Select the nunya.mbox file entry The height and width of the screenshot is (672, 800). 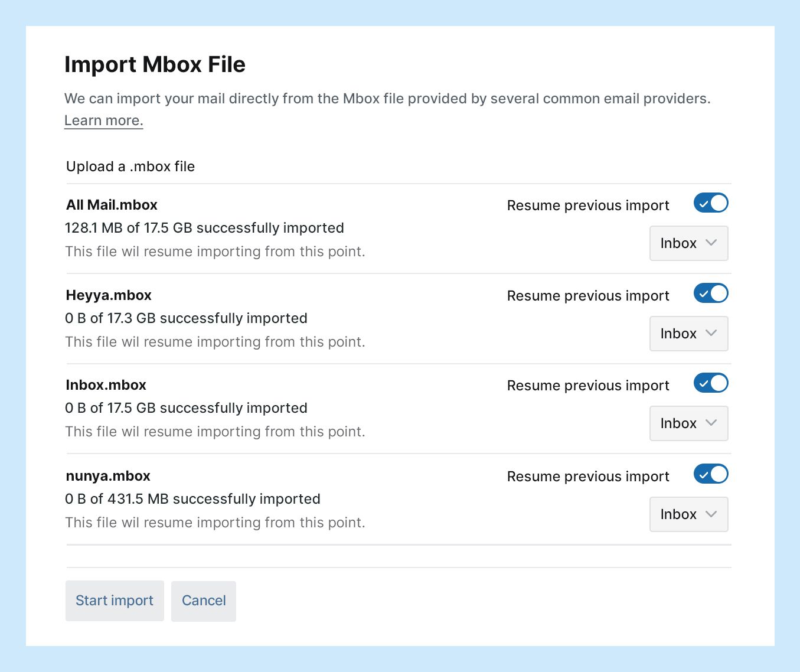point(108,476)
